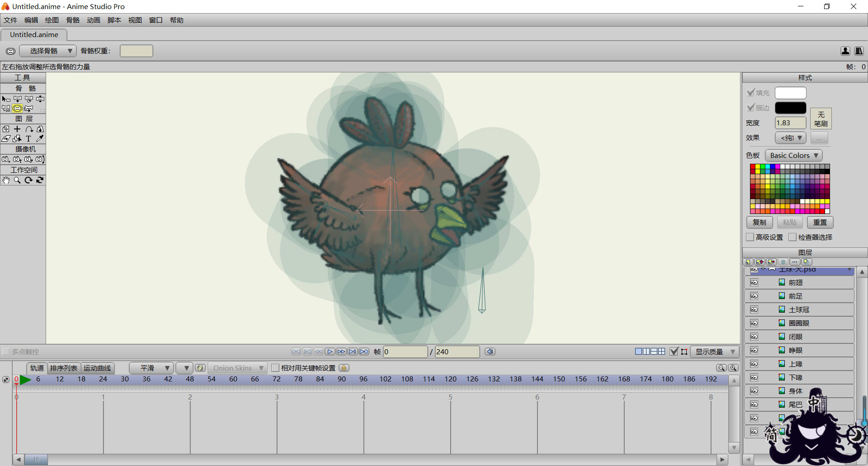
Task: Open the 骨骼 Bone menu
Action: pyautogui.click(x=73, y=20)
